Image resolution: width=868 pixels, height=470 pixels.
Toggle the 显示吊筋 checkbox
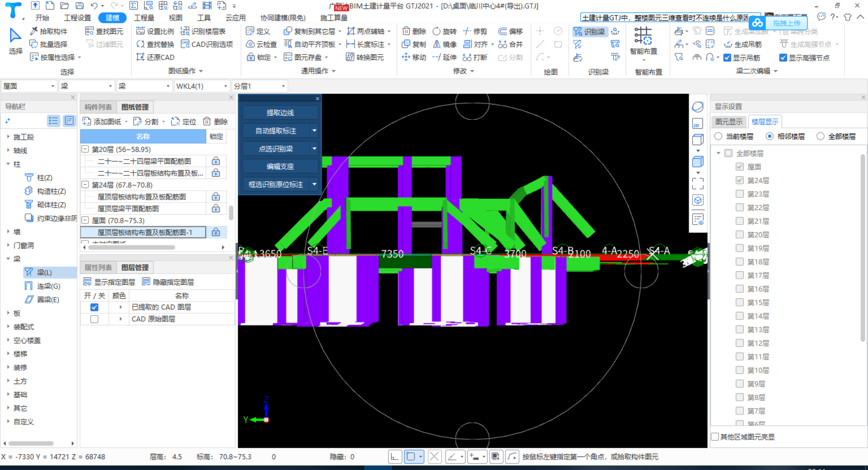(727, 58)
